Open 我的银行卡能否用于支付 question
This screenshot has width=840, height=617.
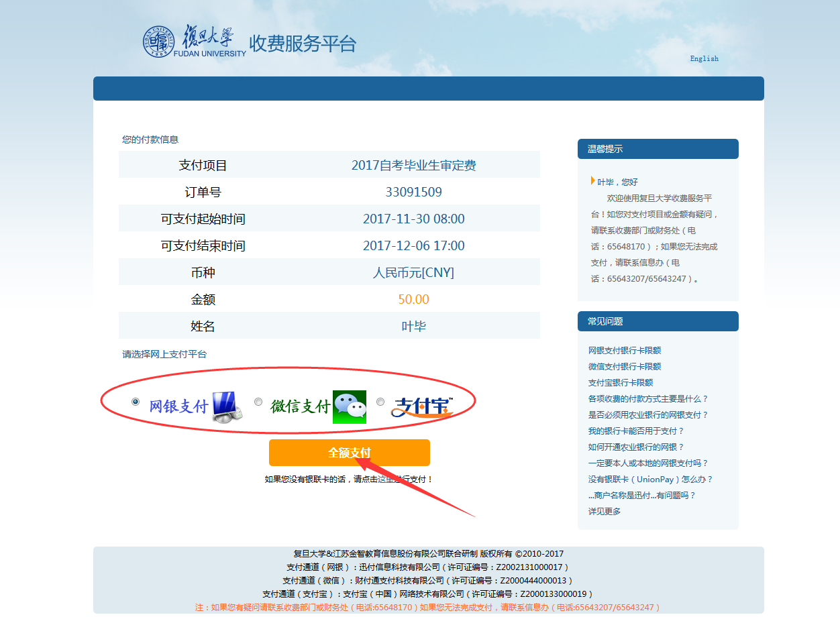pyautogui.click(x=636, y=431)
